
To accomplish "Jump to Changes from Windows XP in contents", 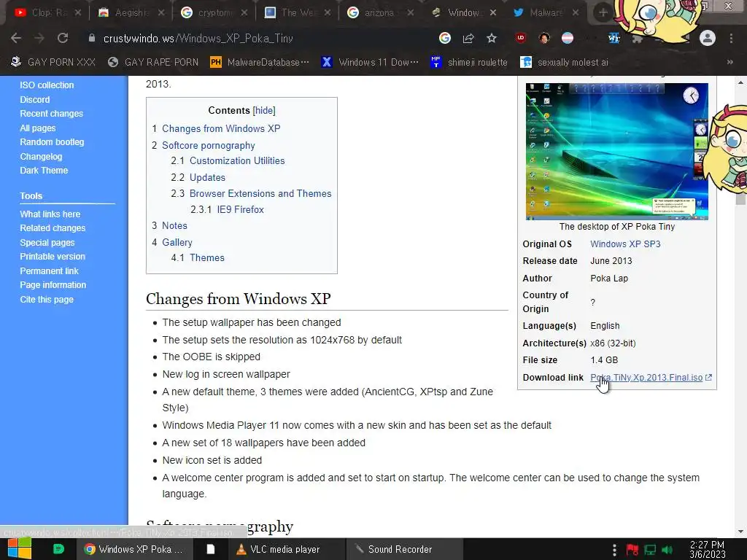I will [221, 128].
